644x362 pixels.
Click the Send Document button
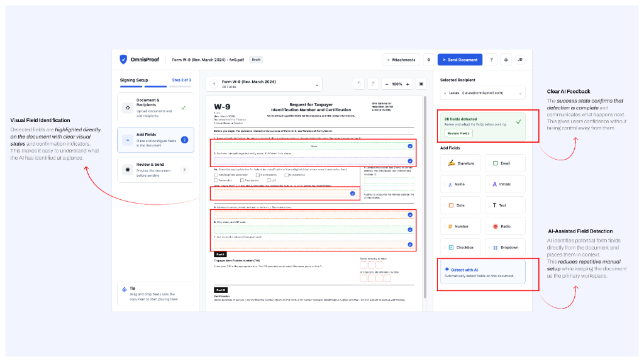pyautogui.click(x=460, y=60)
